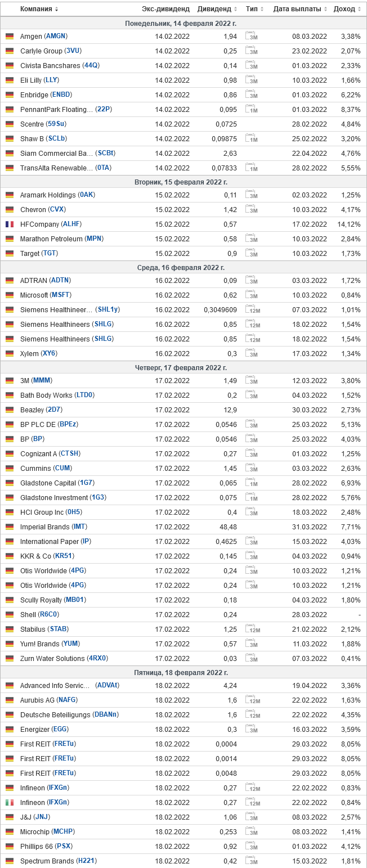Screen dimensions: 367x868
Task: Sort the table by Компания column
Action: [39, 9]
